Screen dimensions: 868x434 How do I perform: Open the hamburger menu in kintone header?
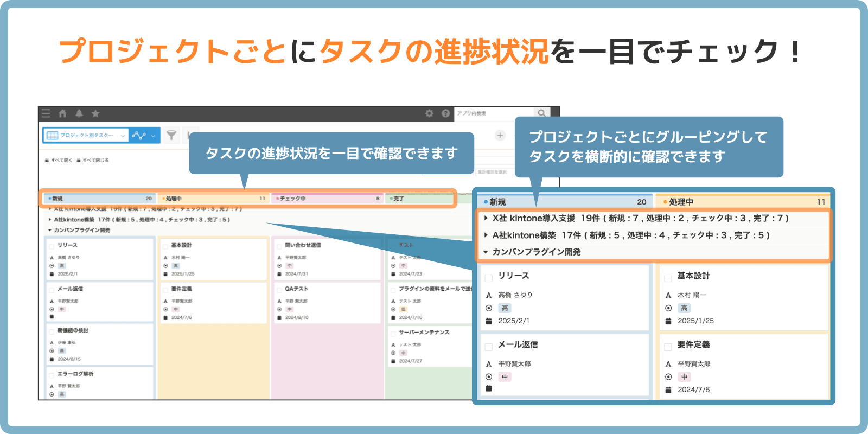click(x=46, y=113)
